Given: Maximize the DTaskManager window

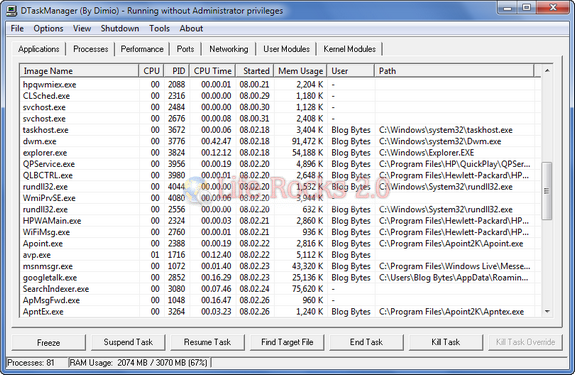Looking at the screenshot, I should point(527,8).
